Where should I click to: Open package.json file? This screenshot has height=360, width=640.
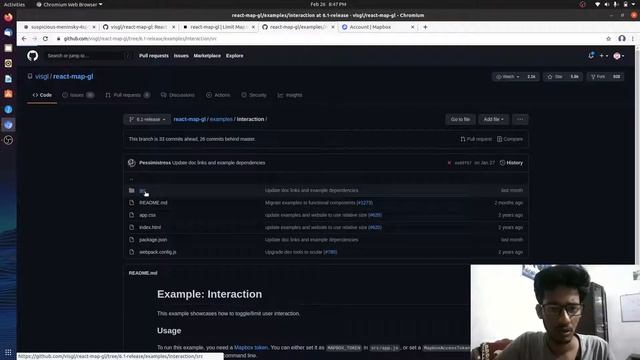pyautogui.click(x=153, y=240)
